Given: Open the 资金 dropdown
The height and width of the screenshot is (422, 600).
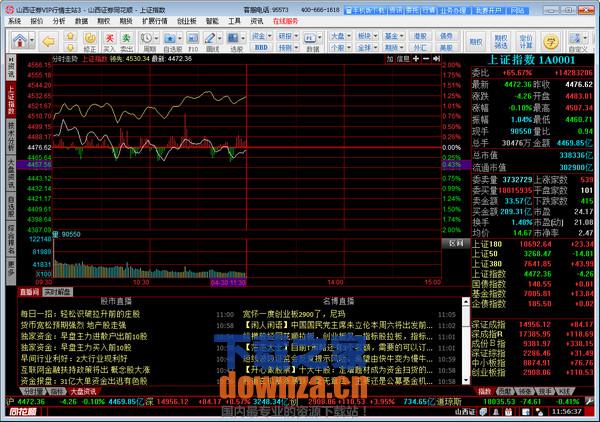Looking at the screenshot, I should pos(262,36).
